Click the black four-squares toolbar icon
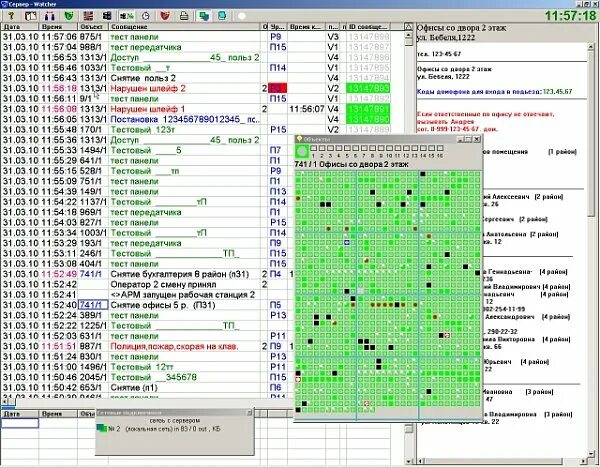 107,16
